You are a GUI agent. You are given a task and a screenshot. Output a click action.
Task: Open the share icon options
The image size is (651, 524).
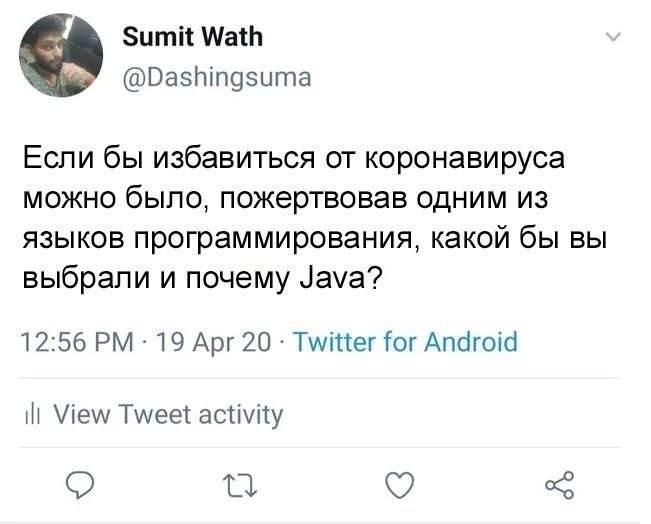click(560, 486)
